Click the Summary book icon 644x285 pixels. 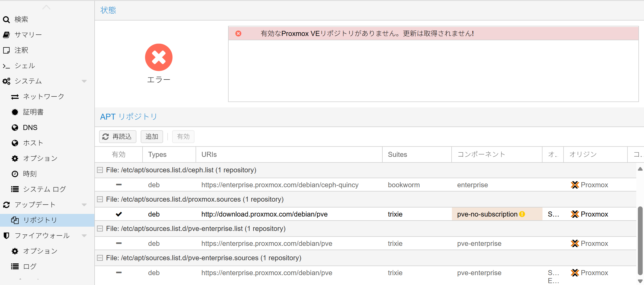(6, 35)
